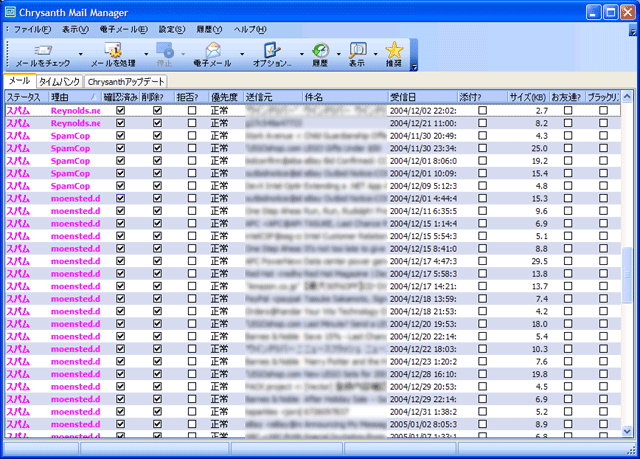Open the dropdown arrow next to メールを処理

click(x=146, y=54)
